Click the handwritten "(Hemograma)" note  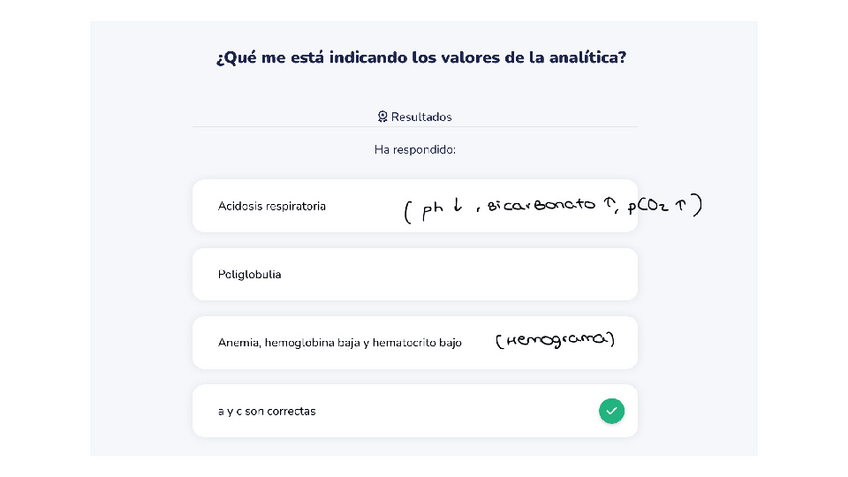pos(555,341)
